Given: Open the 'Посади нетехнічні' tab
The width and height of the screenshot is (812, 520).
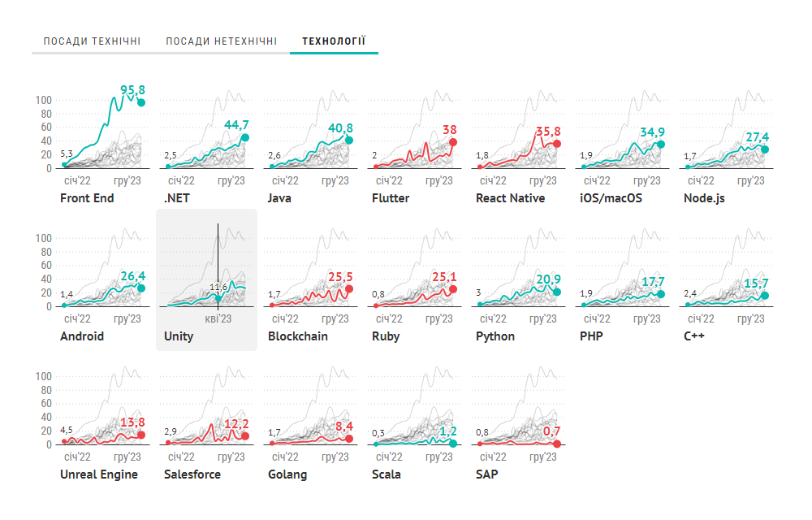Looking at the screenshot, I should [221, 41].
